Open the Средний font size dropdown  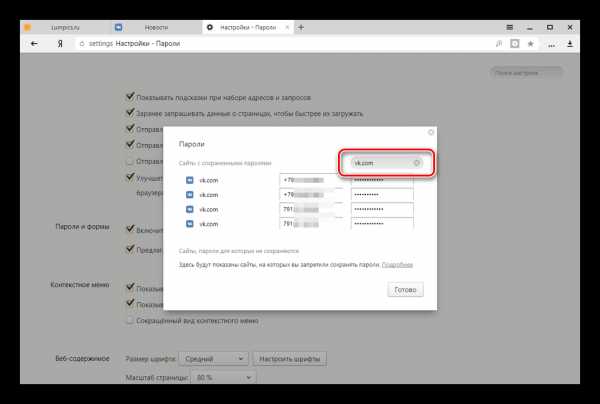[x=214, y=359]
